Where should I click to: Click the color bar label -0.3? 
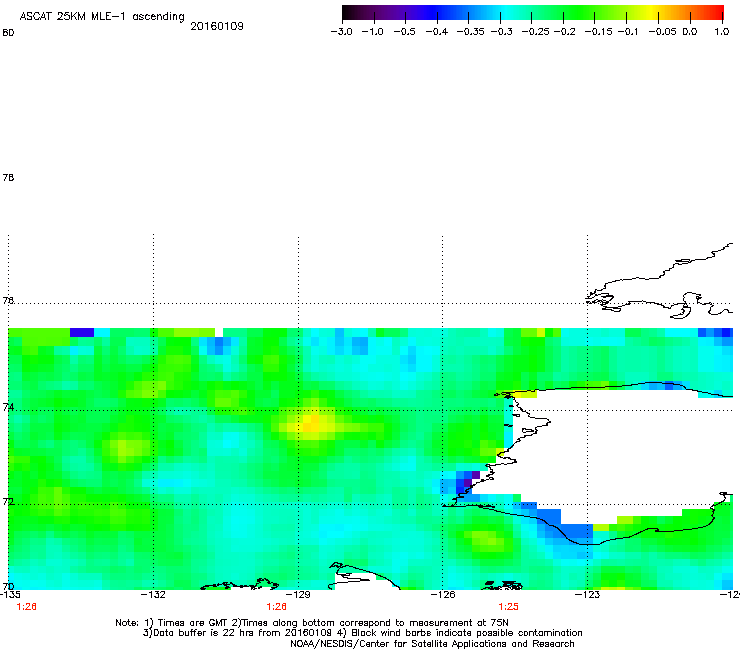[502, 32]
